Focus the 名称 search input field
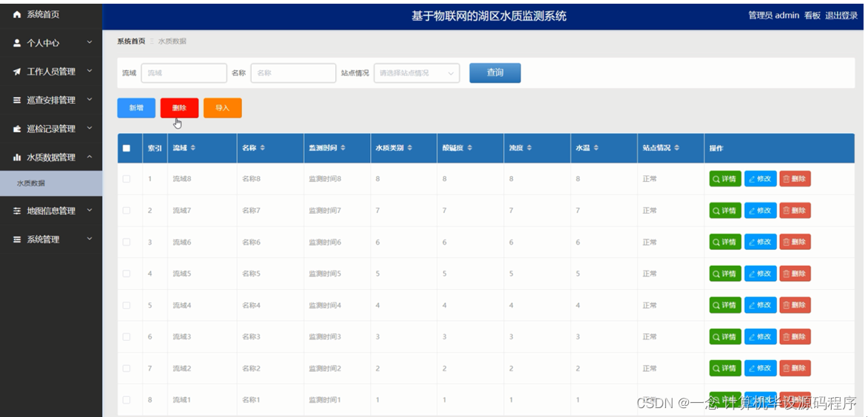Viewport: 868px width, 417px height. [293, 73]
